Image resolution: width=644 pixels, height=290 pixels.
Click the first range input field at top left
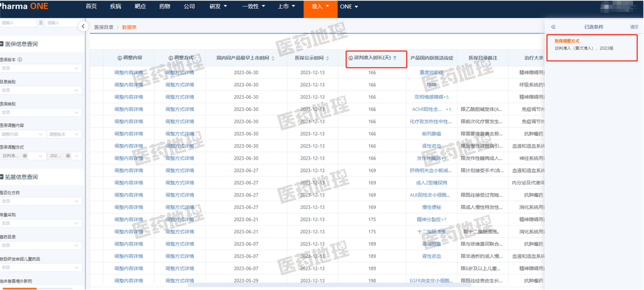click(x=18, y=23)
